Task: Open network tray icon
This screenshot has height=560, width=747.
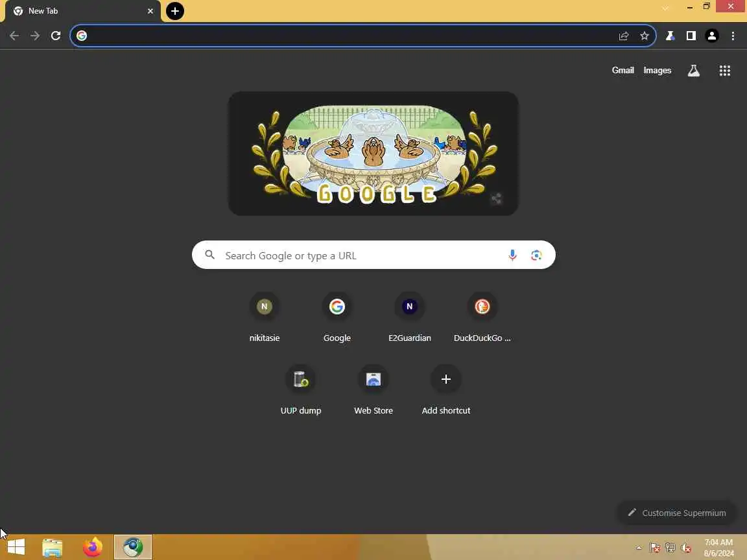Action: pos(670,548)
